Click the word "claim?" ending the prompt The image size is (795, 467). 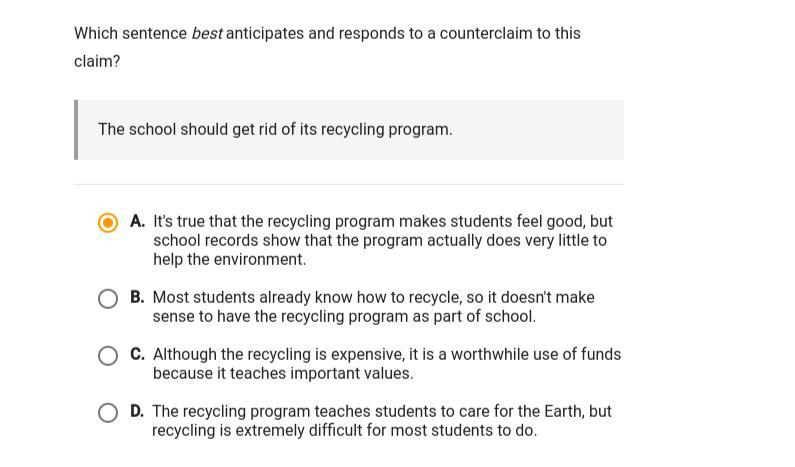tap(97, 61)
